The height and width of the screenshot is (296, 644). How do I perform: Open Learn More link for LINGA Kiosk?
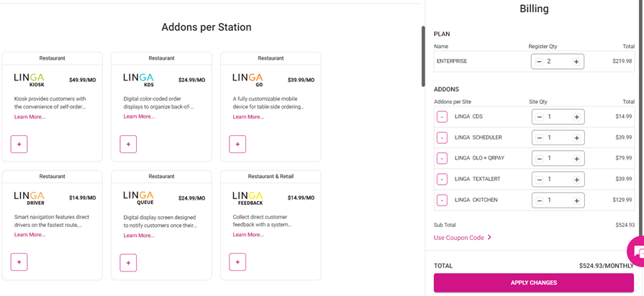30,116
